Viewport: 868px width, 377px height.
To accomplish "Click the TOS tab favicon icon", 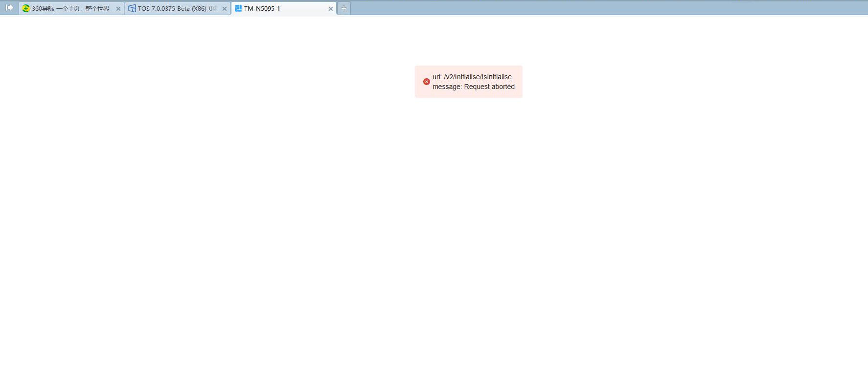I will pos(132,8).
